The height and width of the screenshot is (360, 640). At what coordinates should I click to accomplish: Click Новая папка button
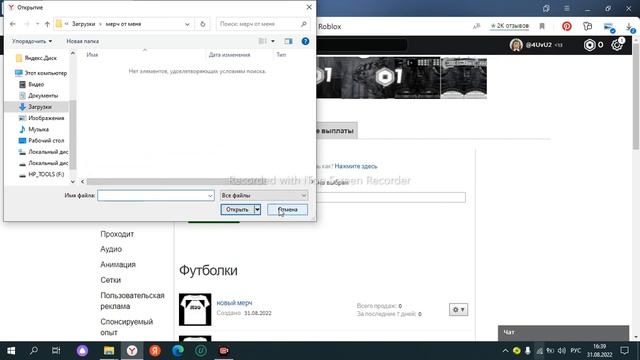82,41
